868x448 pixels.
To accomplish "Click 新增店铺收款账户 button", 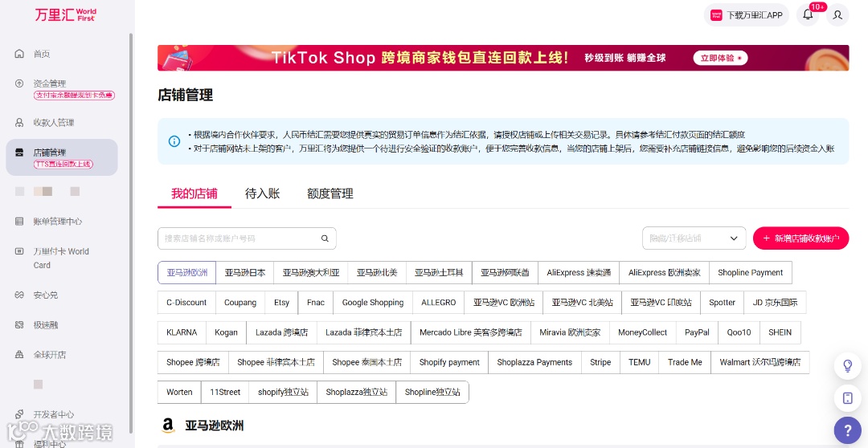I will click(800, 238).
